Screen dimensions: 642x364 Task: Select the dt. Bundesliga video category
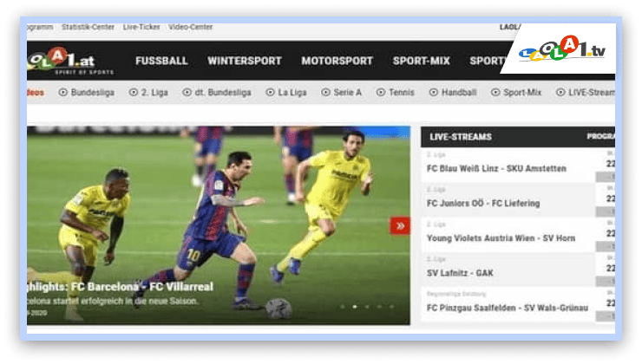click(223, 93)
